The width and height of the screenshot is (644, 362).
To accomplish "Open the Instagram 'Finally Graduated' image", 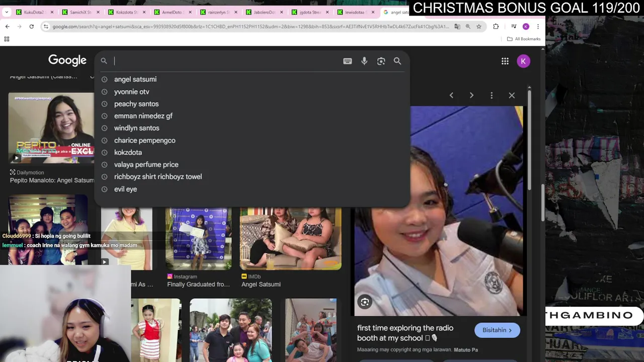I will coord(199,238).
